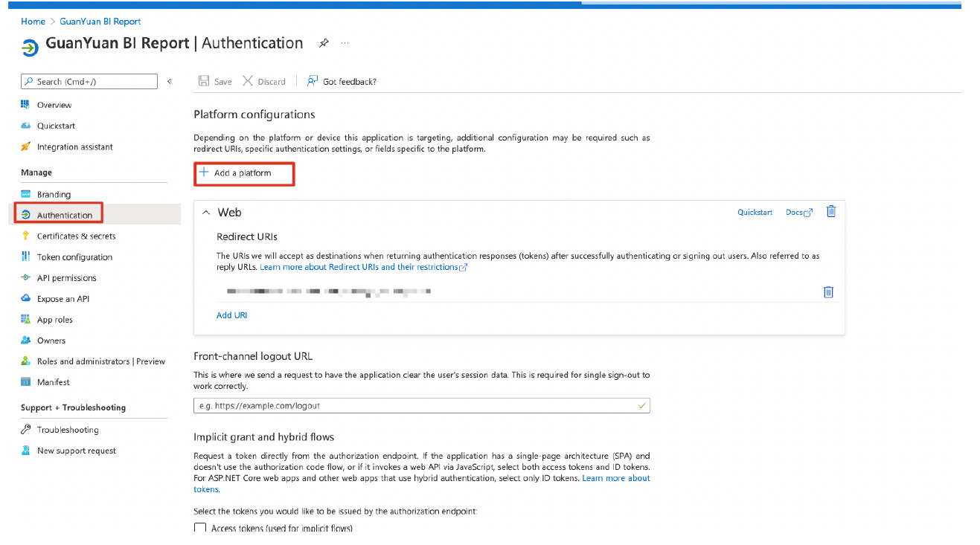The width and height of the screenshot is (980, 545).
Task: Click the Discard toolbar button label
Action: click(272, 82)
